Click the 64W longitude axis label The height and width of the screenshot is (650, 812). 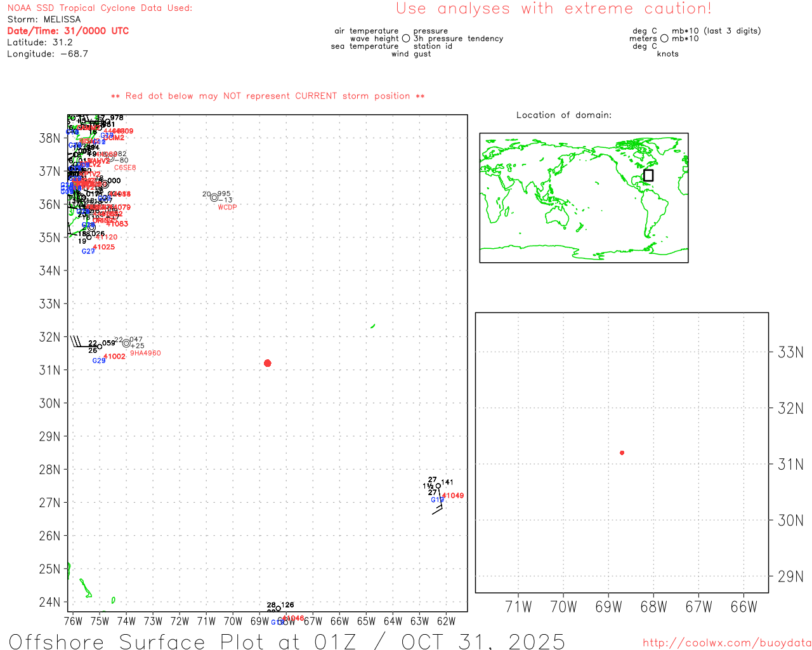pos(393,621)
